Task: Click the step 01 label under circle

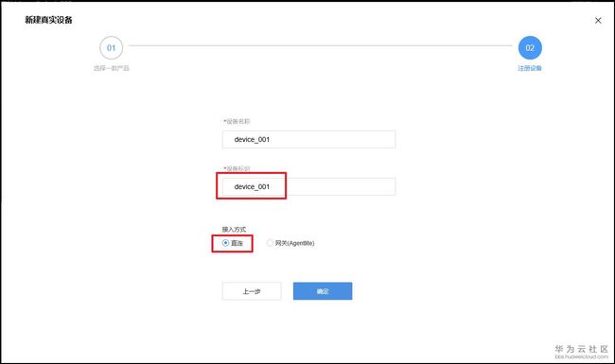Action: (111, 68)
